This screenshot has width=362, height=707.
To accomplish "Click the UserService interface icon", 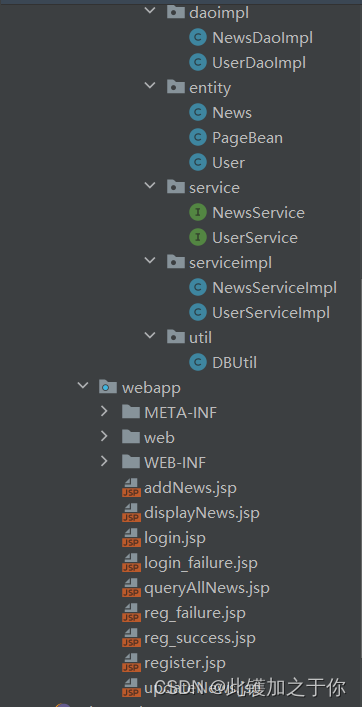I will pos(198,238).
